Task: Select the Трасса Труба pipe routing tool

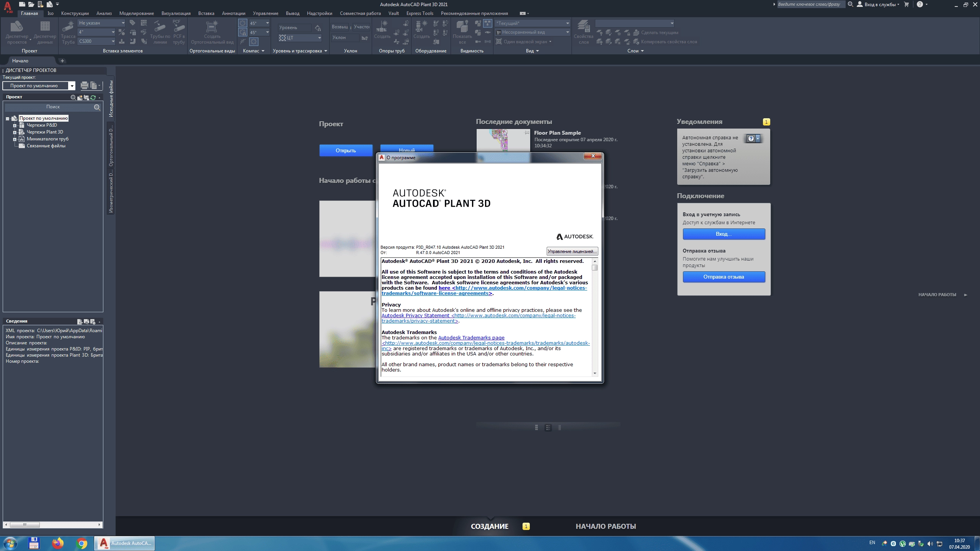Action: coord(68,32)
